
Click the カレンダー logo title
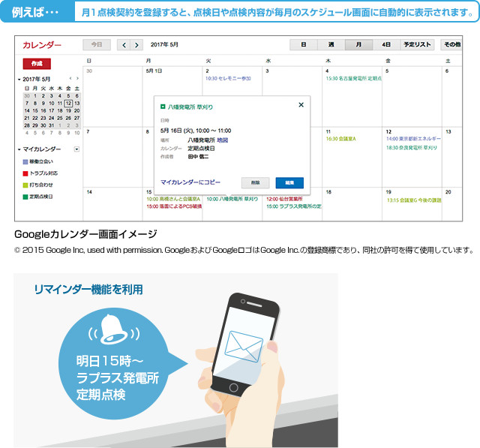pyautogui.click(x=42, y=45)
